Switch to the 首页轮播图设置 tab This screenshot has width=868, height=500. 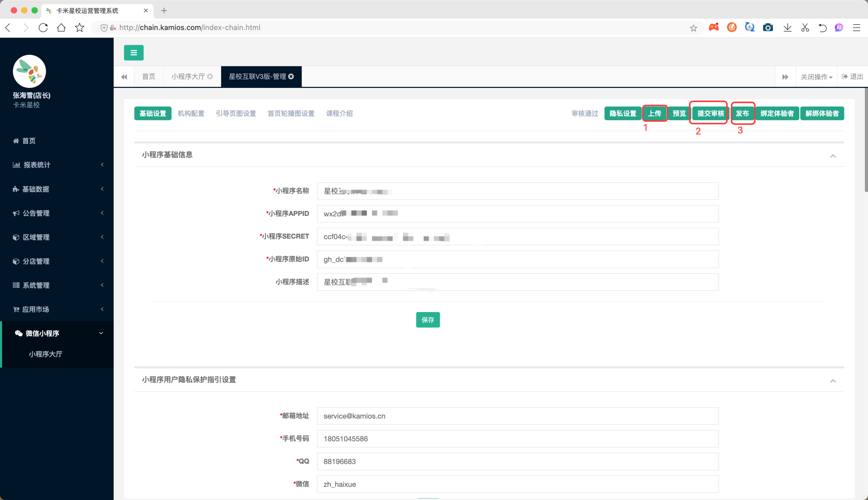coord(291,114)
